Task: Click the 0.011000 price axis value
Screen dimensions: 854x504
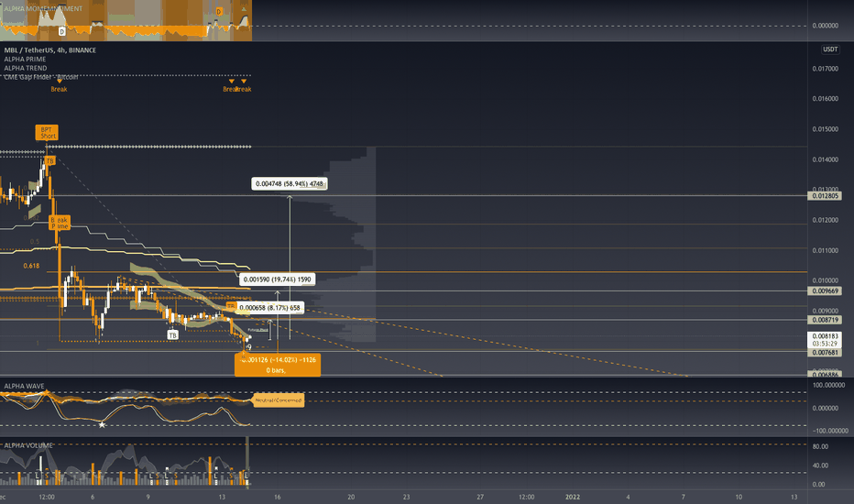Action: (x=825, y=251)
